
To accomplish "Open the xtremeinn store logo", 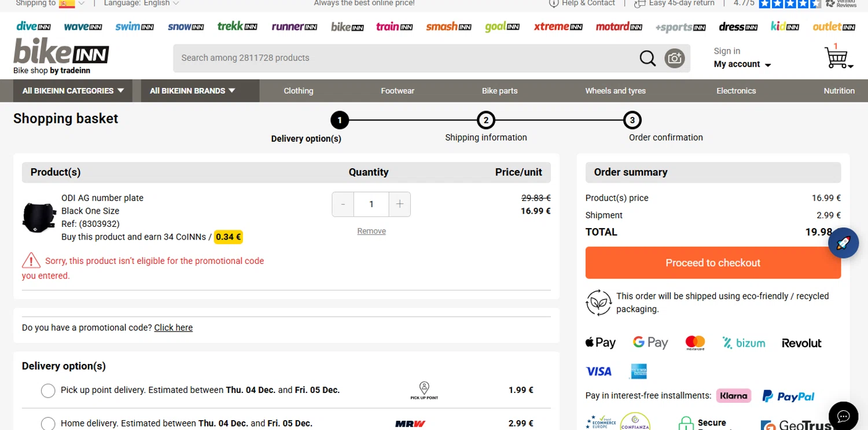I will click(x=558, y=27).
